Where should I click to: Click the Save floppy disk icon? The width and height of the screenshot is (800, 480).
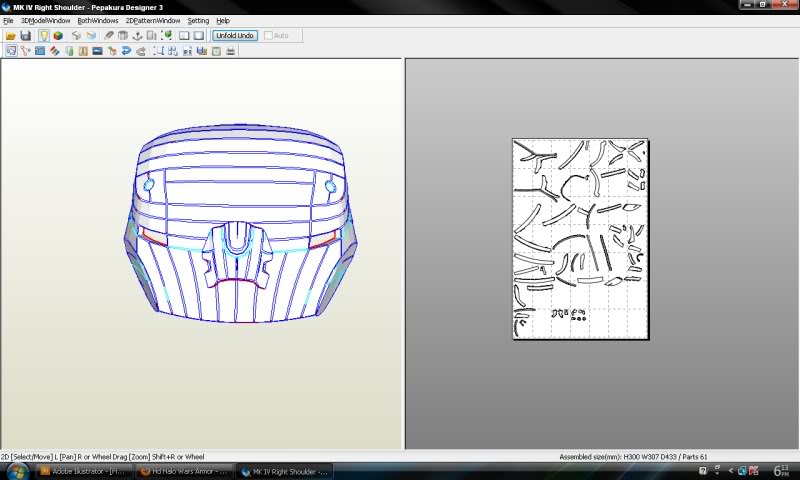[25, 36]
